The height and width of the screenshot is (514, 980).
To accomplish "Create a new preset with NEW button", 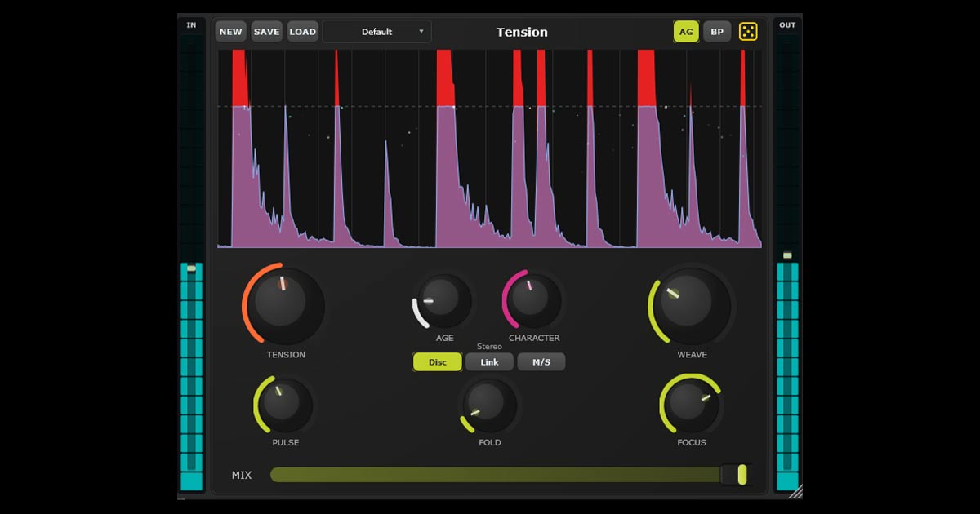I will [229, 31].
